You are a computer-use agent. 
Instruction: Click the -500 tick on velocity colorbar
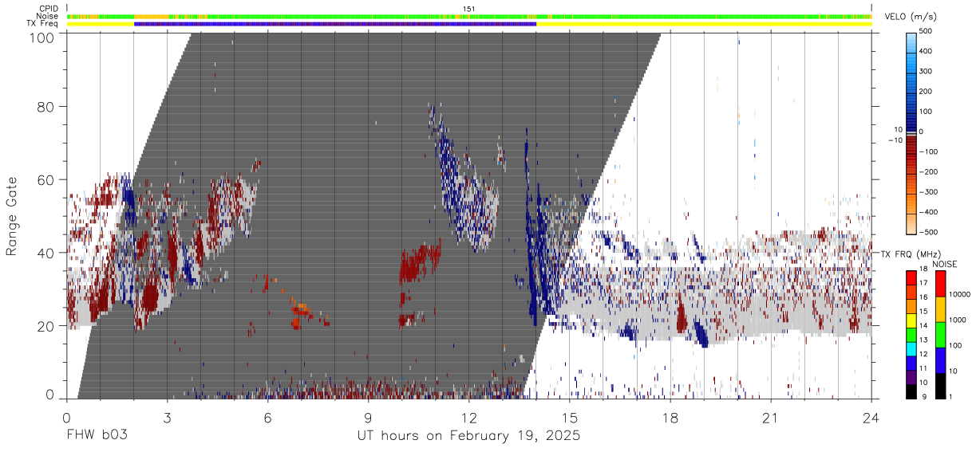927,232
